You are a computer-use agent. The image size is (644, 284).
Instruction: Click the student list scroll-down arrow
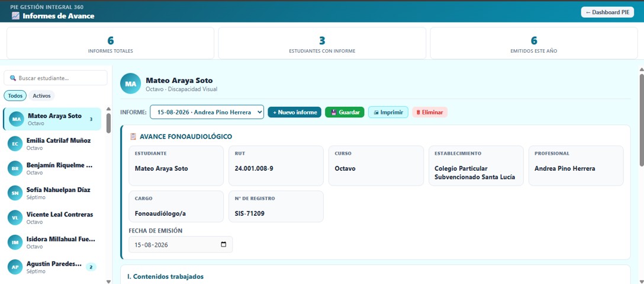[x=108, y=282]
